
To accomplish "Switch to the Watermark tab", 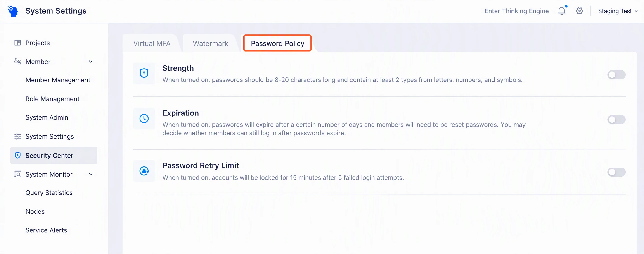I will click(211, 43).
